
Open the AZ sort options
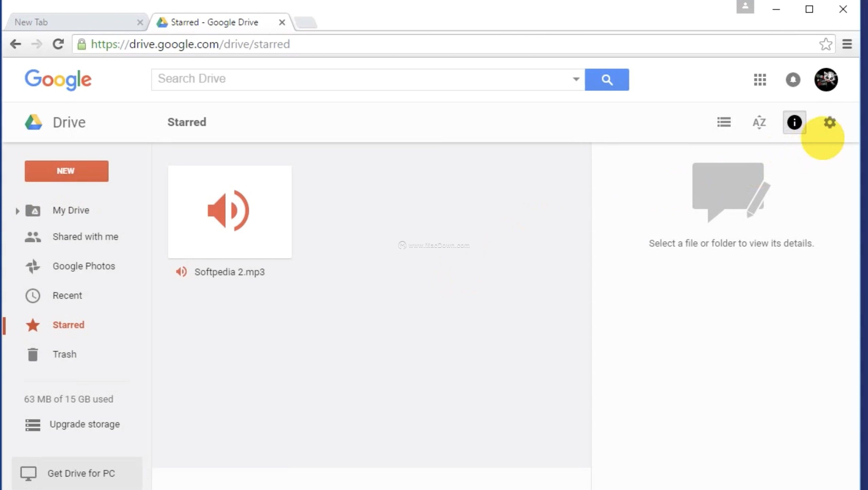pos(759,122)
